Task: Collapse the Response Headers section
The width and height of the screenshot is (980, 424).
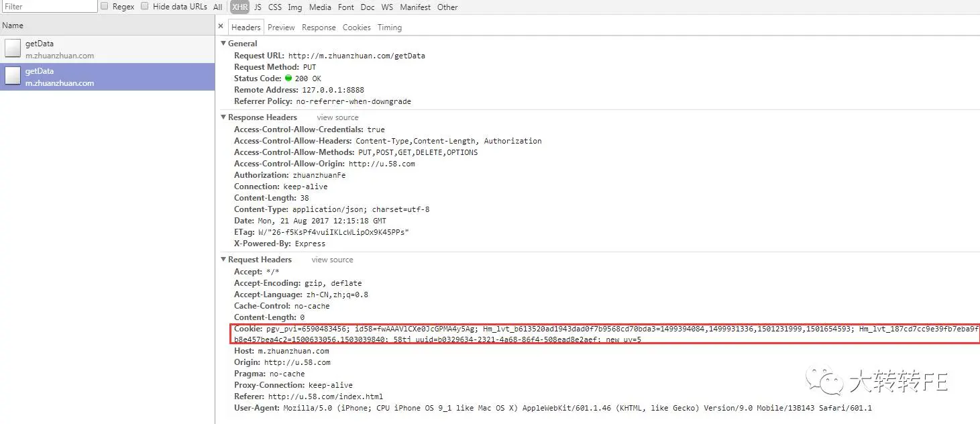Action: pyautogui.click(x=223, y=117)
